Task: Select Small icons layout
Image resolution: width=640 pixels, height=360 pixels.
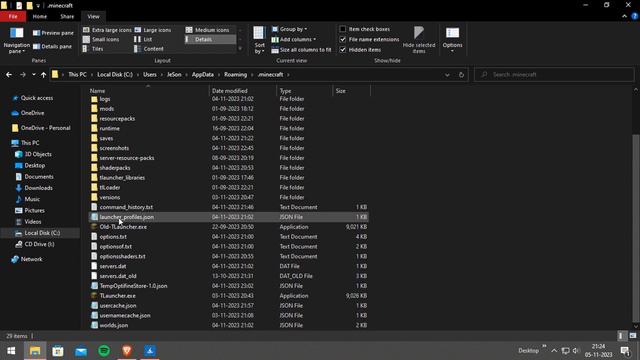Action: (101, 39)
